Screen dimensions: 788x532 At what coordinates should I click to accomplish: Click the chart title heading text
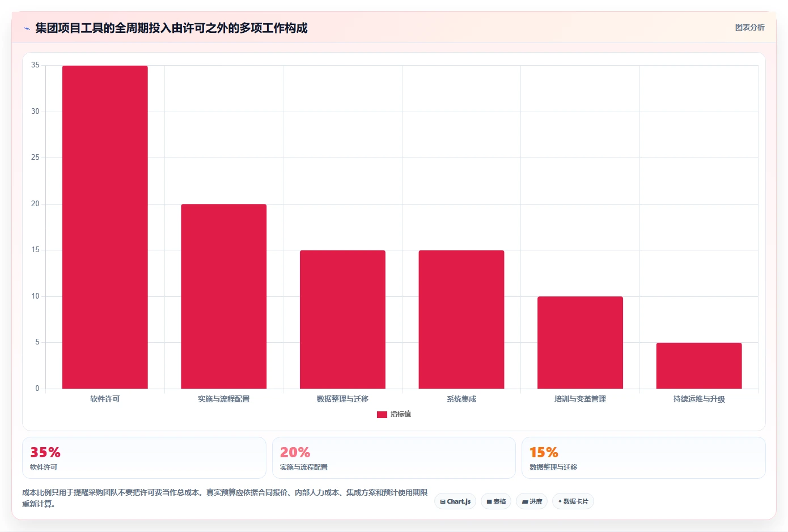[171, 28]
